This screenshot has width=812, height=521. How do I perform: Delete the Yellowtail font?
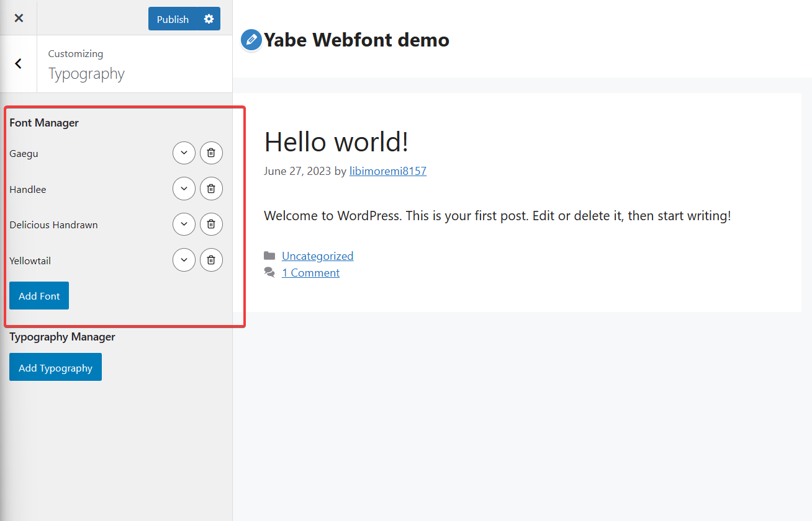[x=211, y=260]
